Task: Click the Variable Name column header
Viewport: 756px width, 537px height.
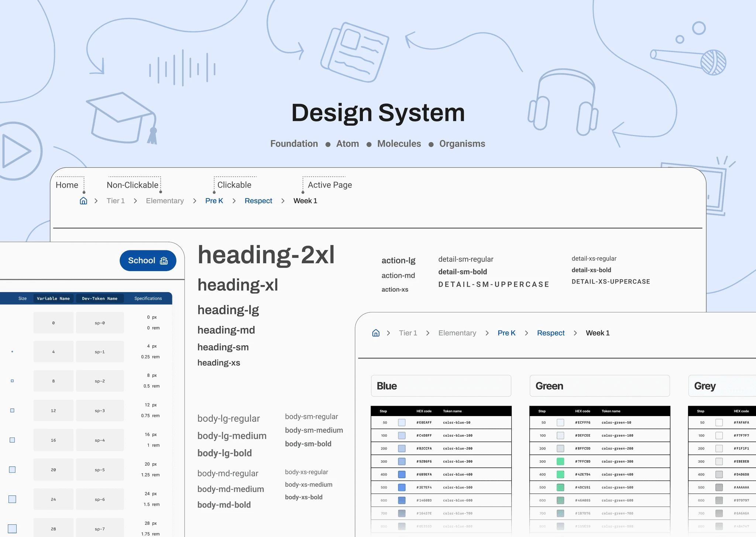Action: point(54,298)
